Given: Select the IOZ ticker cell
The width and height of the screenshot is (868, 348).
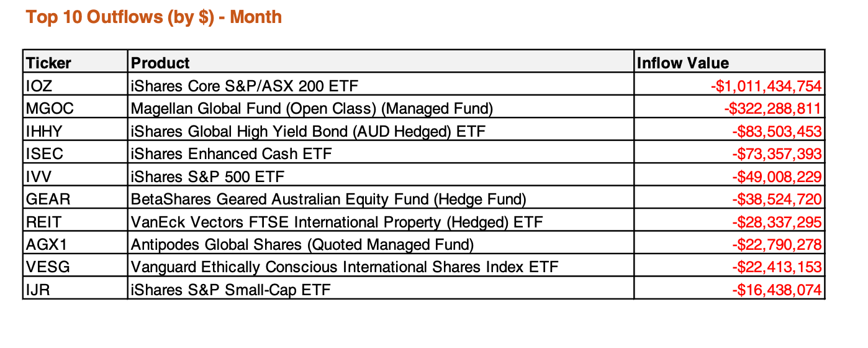Looking at the screenshot, I should click(76, 86).
